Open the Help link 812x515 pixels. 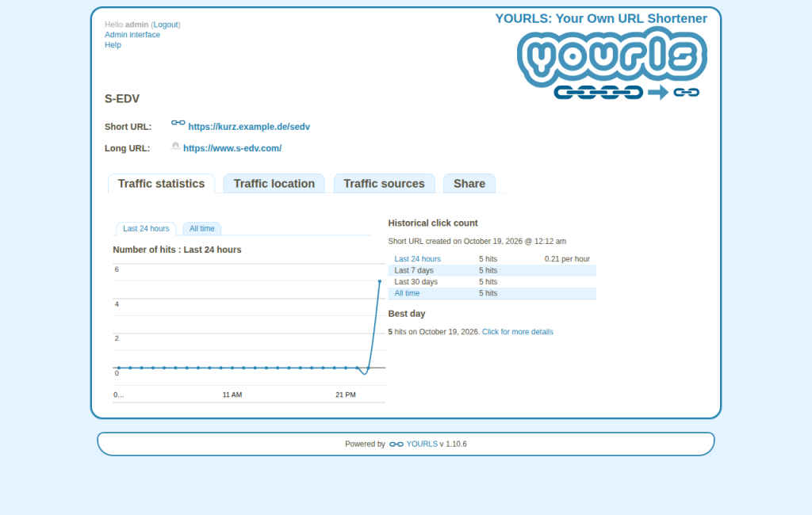click(113, 44)
